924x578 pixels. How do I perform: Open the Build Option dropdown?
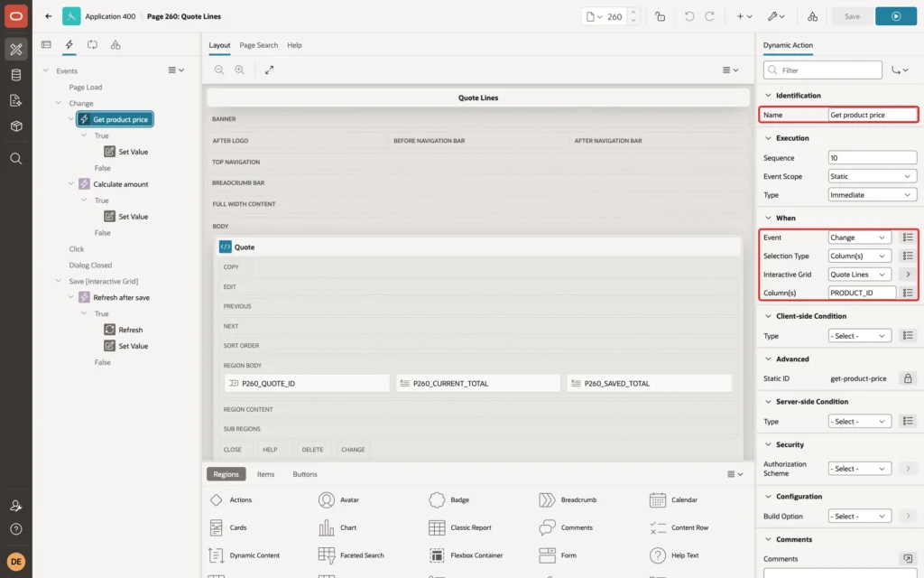click(x=859, y=516)
